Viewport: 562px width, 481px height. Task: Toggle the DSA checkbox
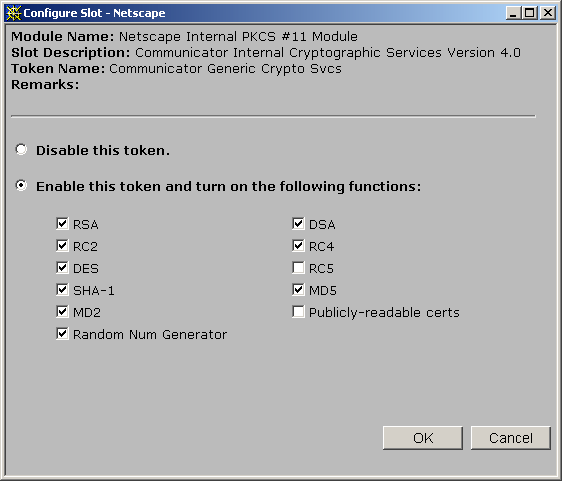[298, 224]
